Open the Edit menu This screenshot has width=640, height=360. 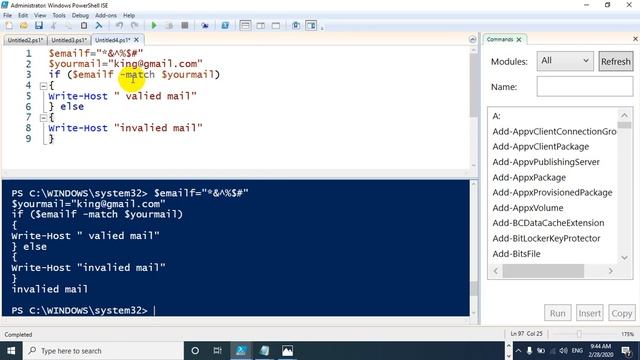pyautogui.click(x=23, y=15)
